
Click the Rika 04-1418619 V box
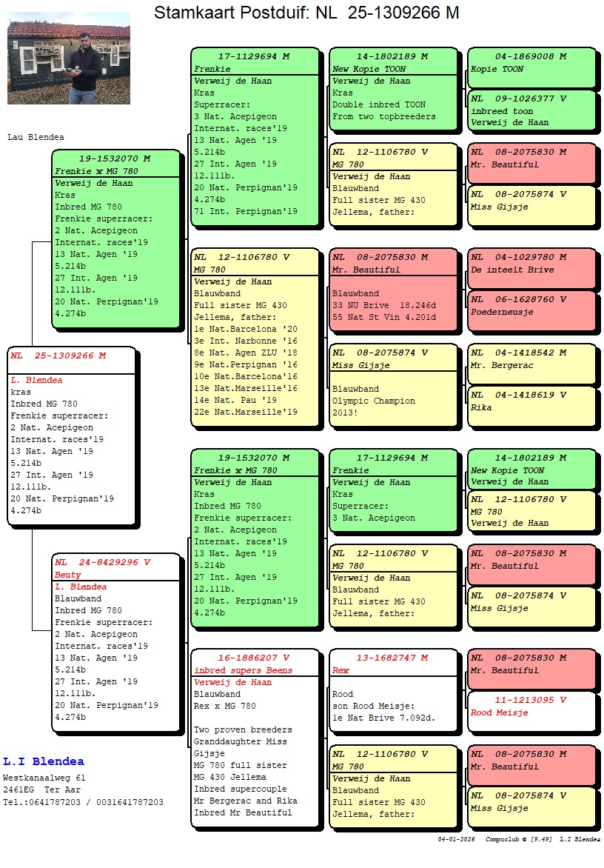pos(531,406)
